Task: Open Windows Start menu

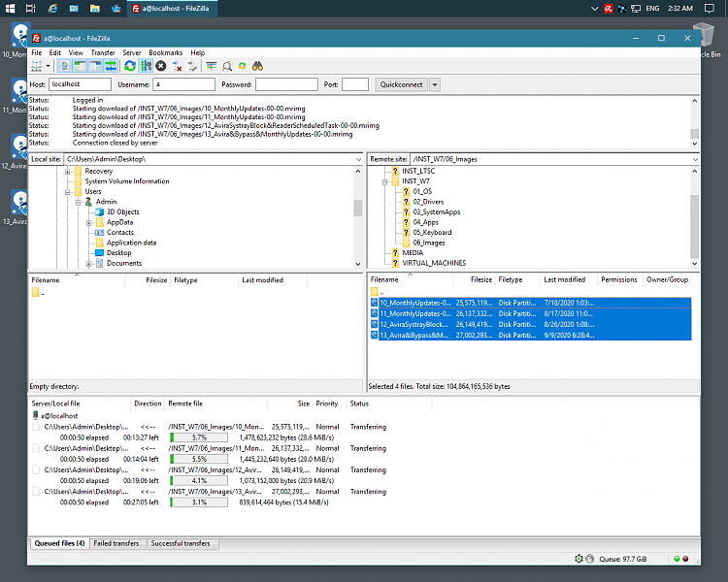Action: pyautogui.click(x=10, y=9)
